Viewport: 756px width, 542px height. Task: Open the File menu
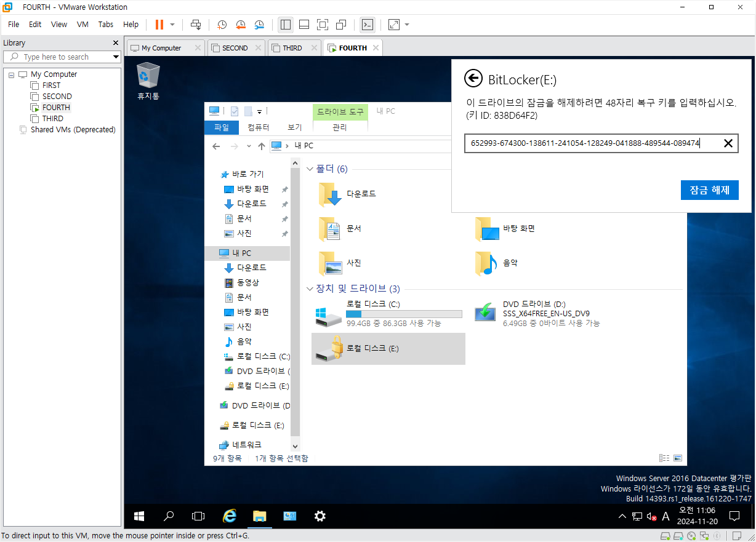click(14, 25)
